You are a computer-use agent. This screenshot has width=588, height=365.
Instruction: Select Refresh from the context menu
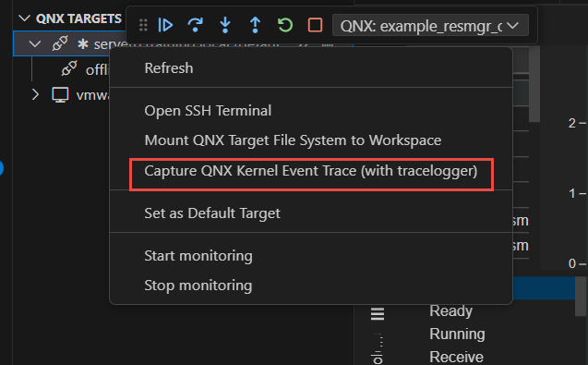[169, 68]
